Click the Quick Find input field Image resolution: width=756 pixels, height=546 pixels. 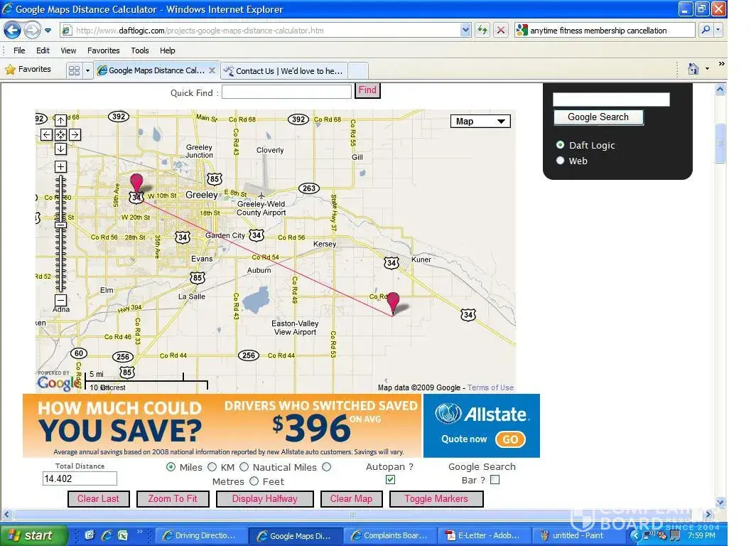point(286,92)
